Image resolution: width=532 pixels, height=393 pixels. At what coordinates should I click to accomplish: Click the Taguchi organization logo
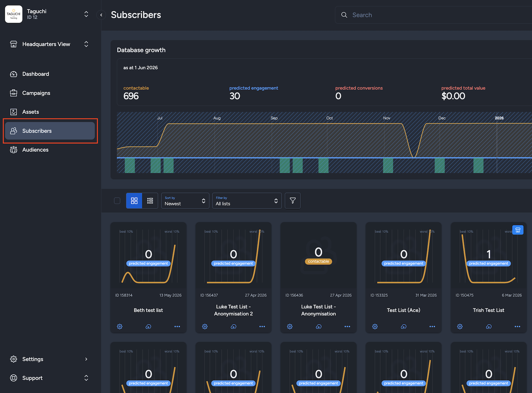(13, 14)
